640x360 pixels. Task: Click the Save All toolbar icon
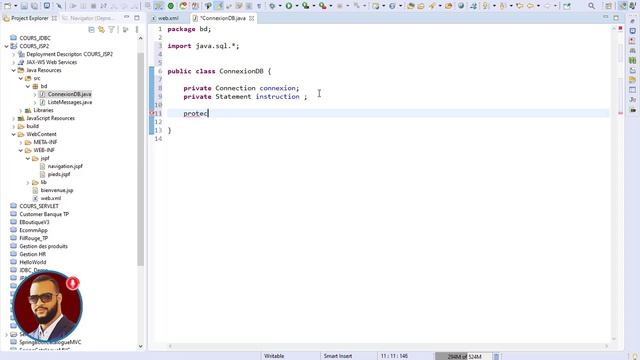[x=34, y=6]
